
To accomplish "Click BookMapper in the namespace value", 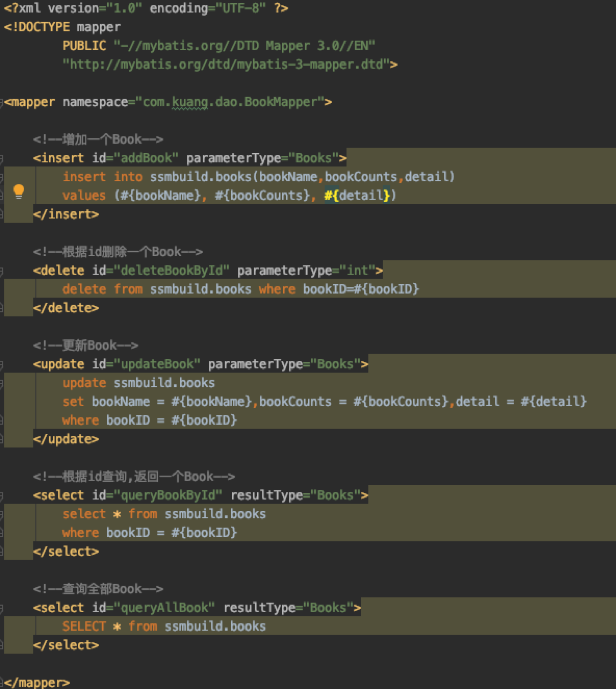I will point(281,102).
